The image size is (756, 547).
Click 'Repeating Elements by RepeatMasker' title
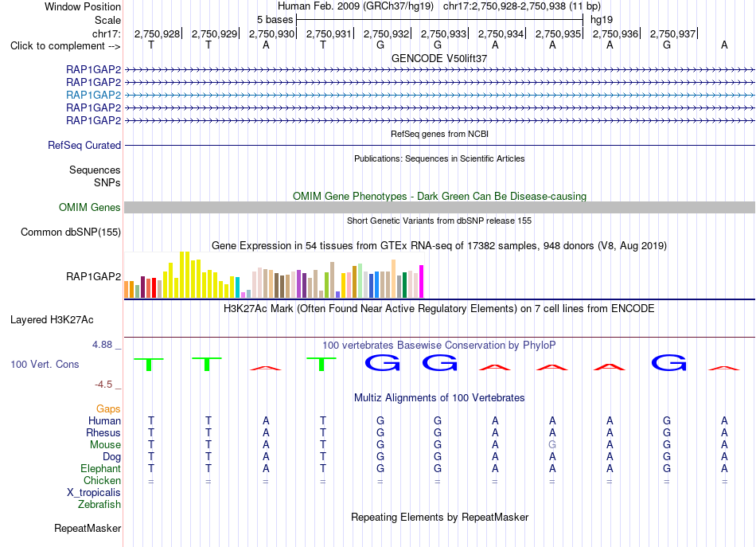tap(439, 517)
